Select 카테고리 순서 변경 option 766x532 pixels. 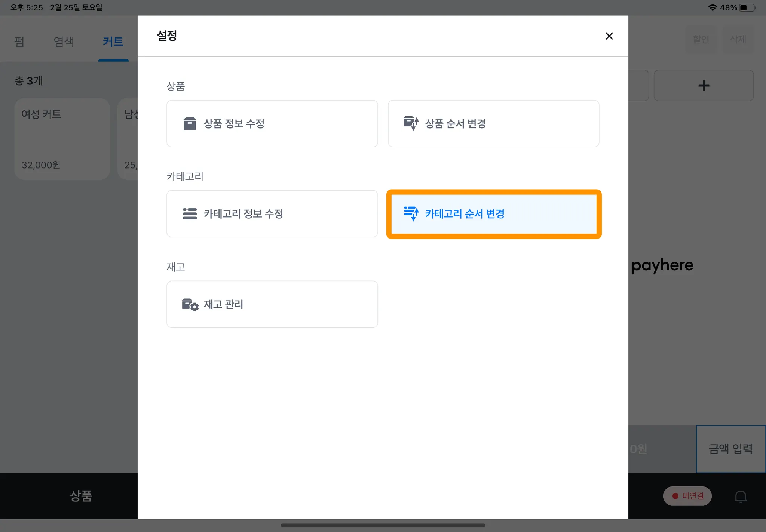[493, 214]
